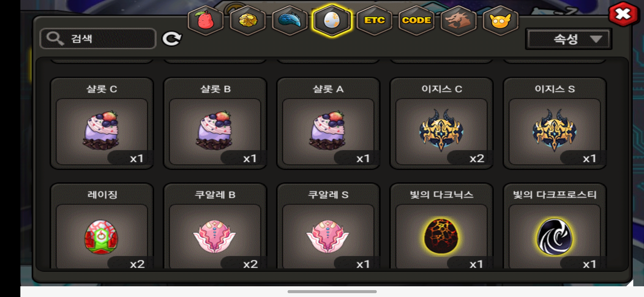Open the yellow goggles creature tab
Screen dimensions: 644x297
click(x=500, y=20)
